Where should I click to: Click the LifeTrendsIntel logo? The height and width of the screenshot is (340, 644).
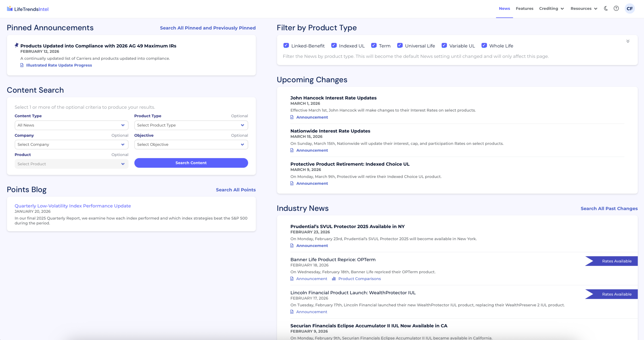pyautogui.click(x=28, y=9)
